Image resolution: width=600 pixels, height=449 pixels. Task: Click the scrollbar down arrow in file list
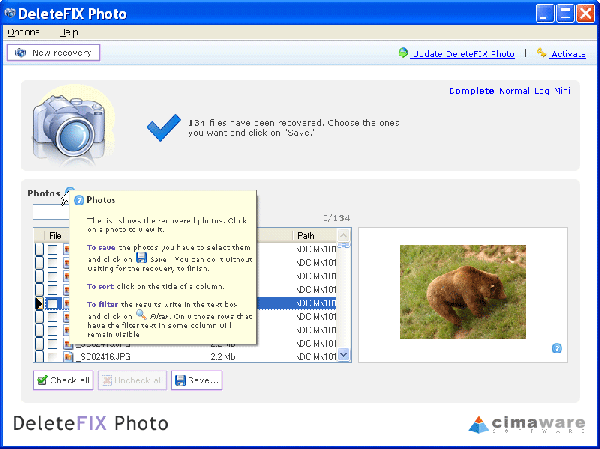pyautogui.click(x=343, y=354)
